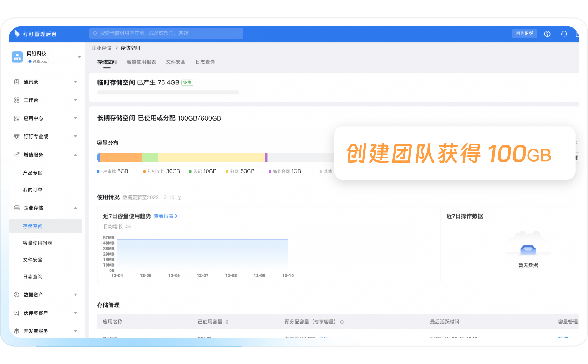588x364 pixels.
Task: Click the 钉盘 53GB legend item
Action: pyautogui.click(x=240, y=171)
